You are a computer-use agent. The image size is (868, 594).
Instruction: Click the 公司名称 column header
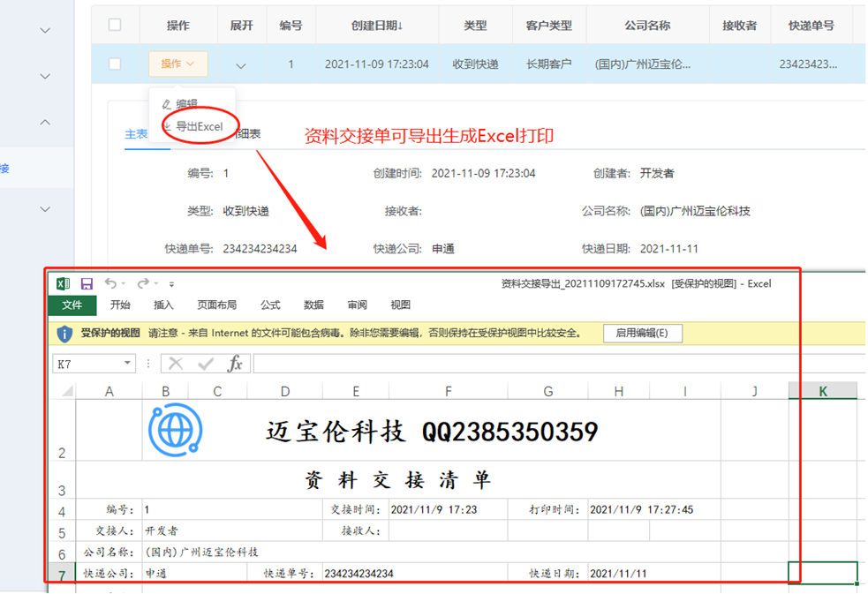tap(647, 26)
